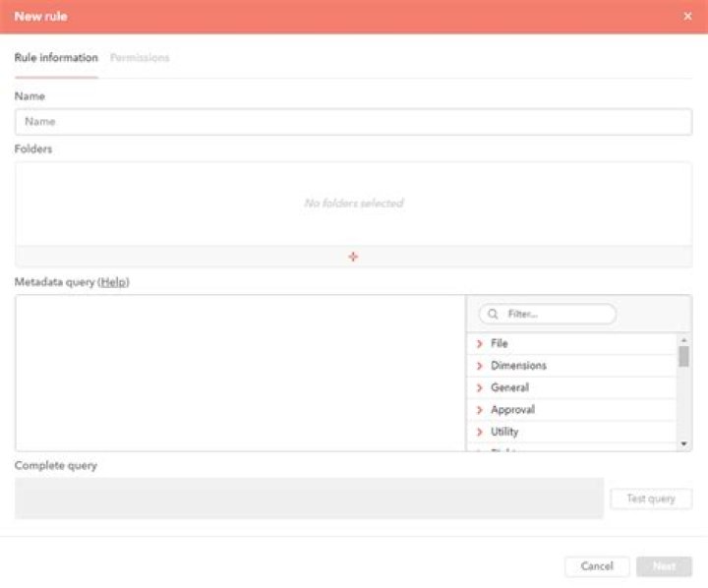
Task: Click the magnifier icon in the filter box
Action: coord(493,314)
